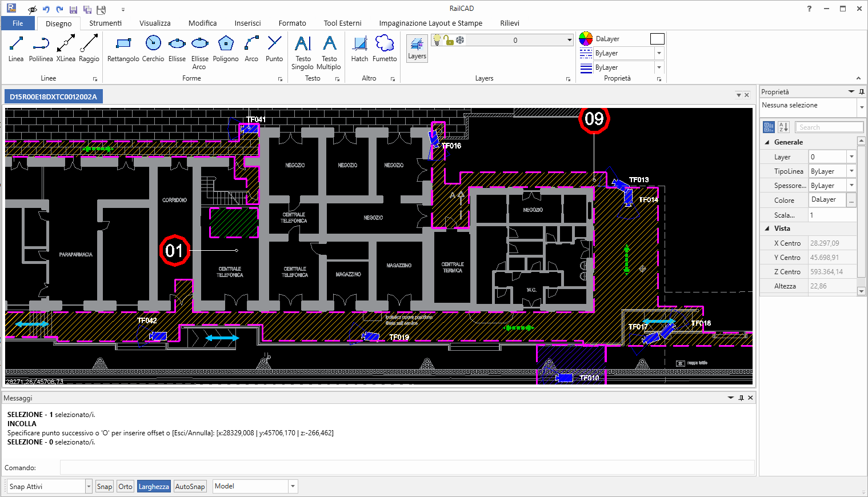The image size is (868, 497).
Task: Open the Linee group dialog launcher
Action: pyautogui.click(x=95, y=79)
